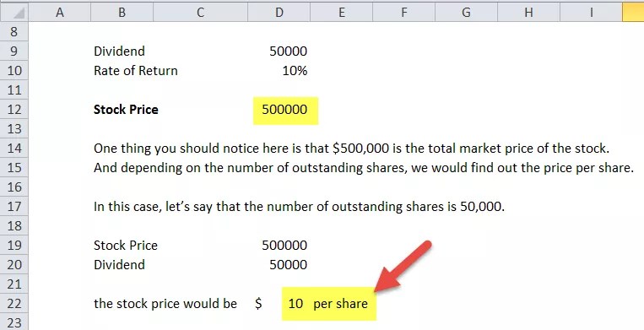The height and width of the screenshot is (330, 644).
Task: Click the text about outstanding shares is 50,000
Action: [x=299, y=206]
